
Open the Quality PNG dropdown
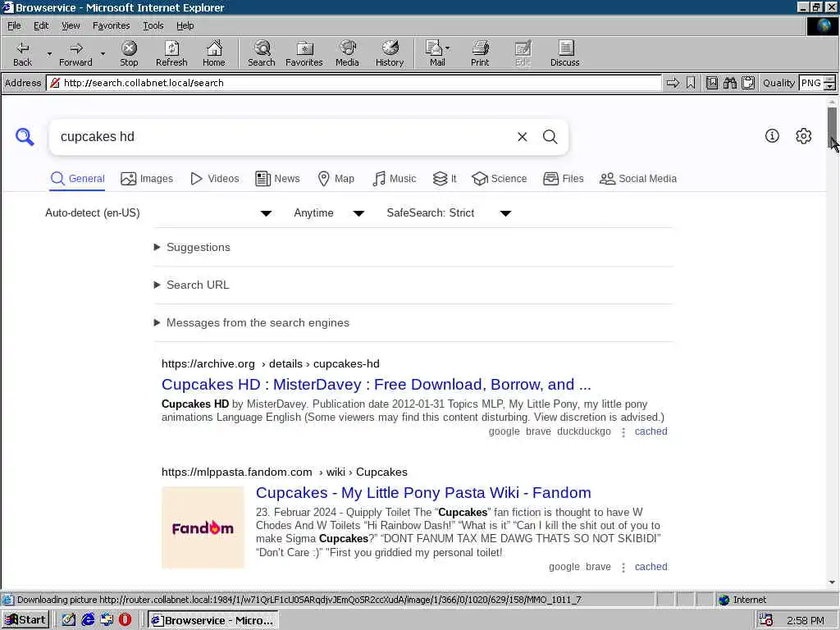pyautogui.click(x=829, y=83)
